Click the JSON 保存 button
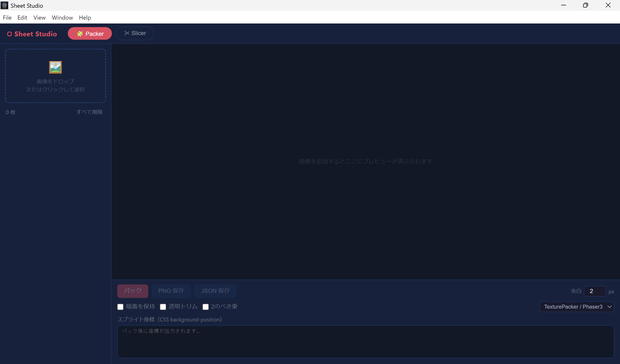The height and width of the screenshot is (364, 620). [215, 291]
